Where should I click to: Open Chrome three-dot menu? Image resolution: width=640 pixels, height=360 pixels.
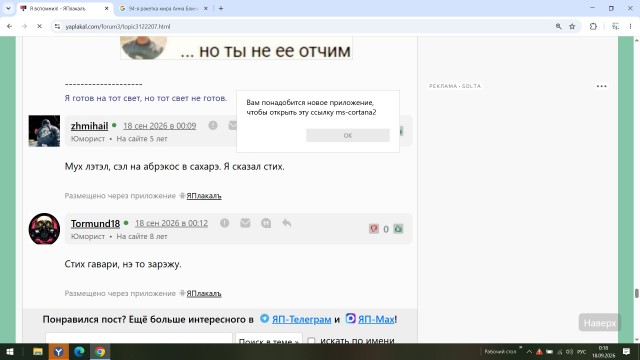630,27
